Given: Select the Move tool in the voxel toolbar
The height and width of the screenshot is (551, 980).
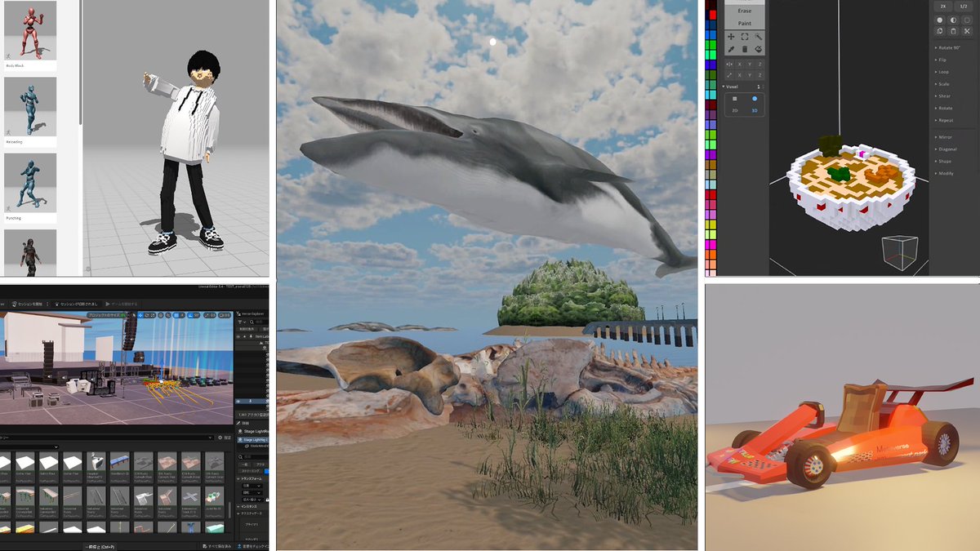Looking at the screenshot, I should (x=731, y=36).
